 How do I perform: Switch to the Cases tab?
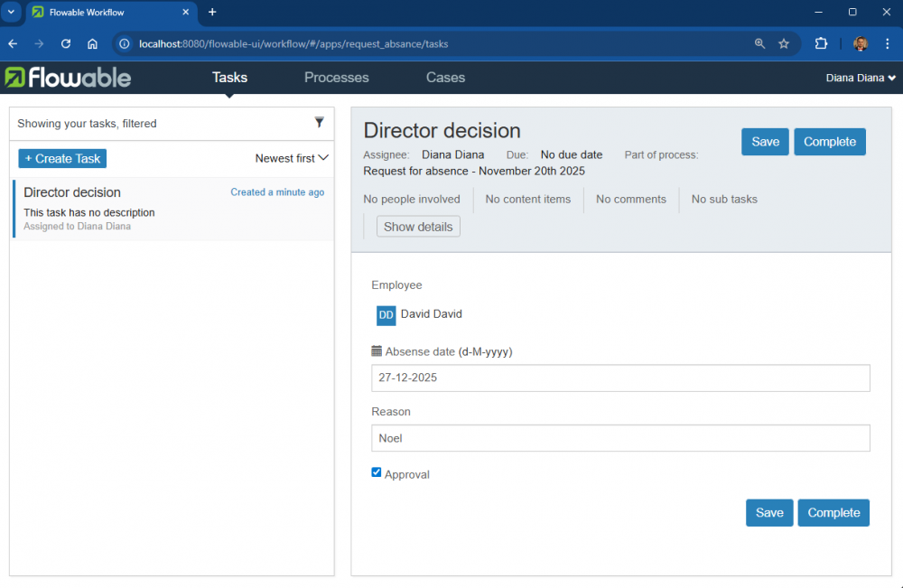point(445,78)
